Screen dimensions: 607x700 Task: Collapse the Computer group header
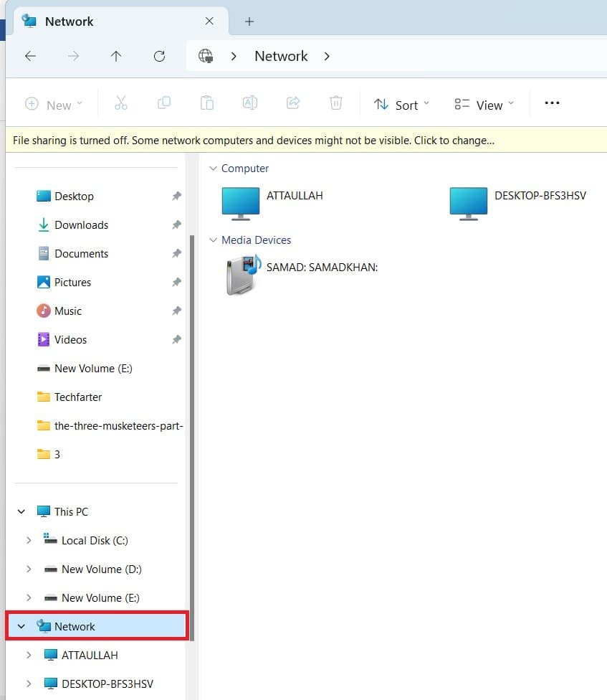(x=212, y=169)
